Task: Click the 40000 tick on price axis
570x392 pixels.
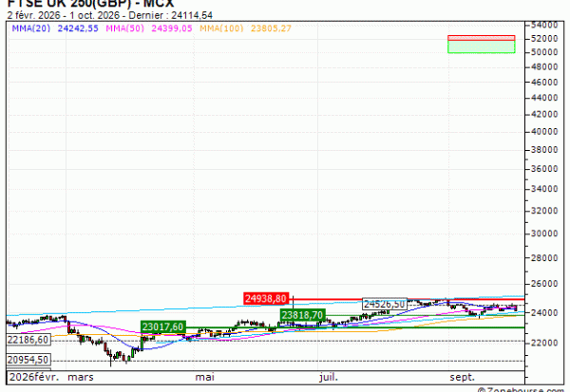Action: tap(544, 132)
